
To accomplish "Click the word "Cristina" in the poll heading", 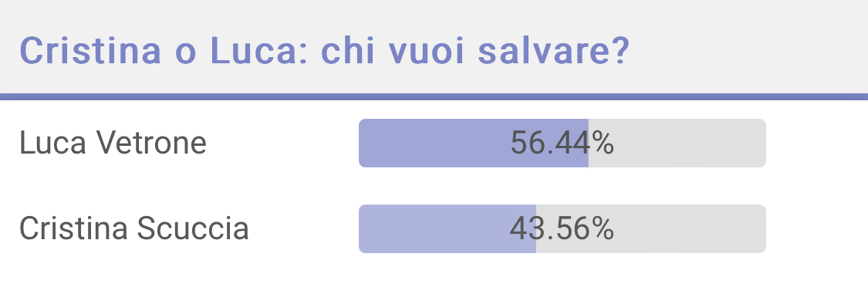I will (91, 51).
